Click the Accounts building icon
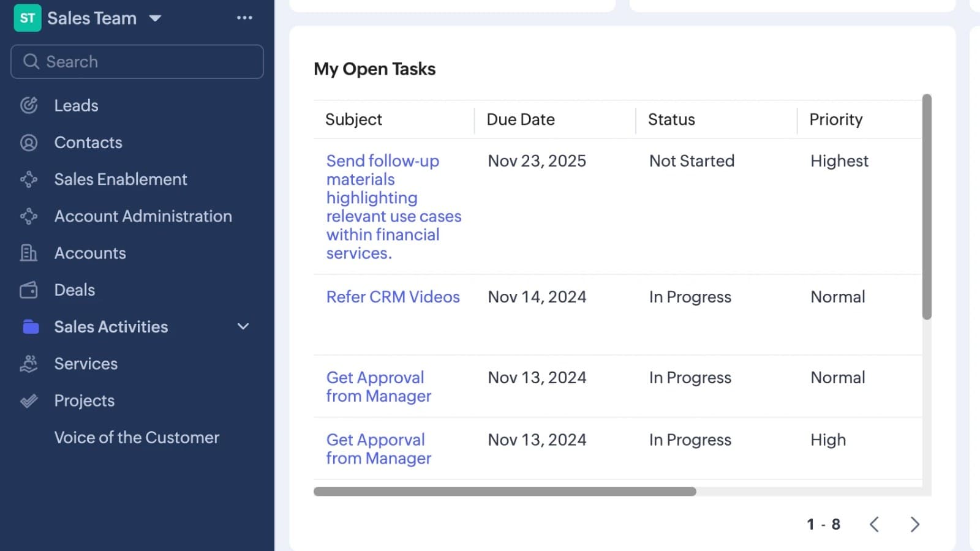This screenshot has width=980, height=551. tap(29, 253)
